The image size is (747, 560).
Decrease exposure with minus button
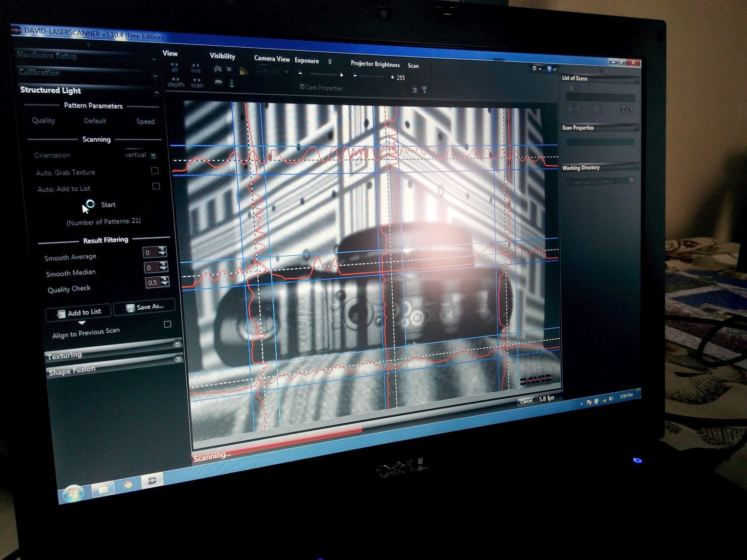tap(300, 73)
